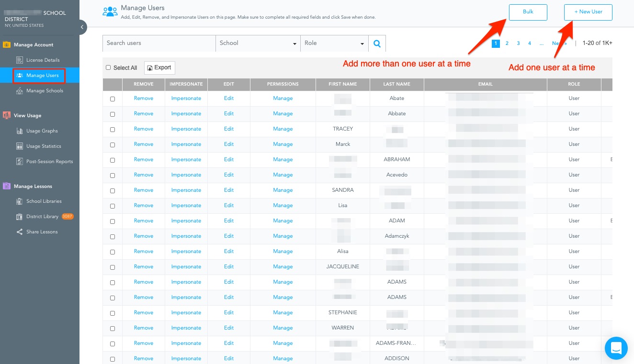This screenshot has height=364, width=634.
Task: Go to page 2 of users
Action: pyautogui.click(x=507, y=44)
